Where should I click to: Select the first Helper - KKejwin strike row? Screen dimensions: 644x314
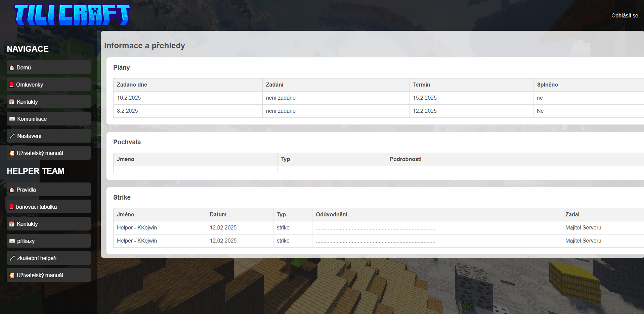tap(137, 228)
